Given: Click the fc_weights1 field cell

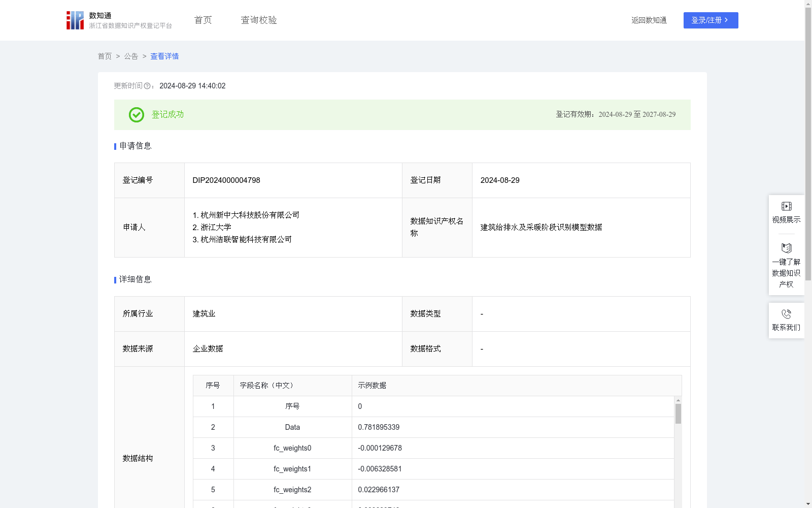Looking at the screenshot, I should [x=292, y=469].
